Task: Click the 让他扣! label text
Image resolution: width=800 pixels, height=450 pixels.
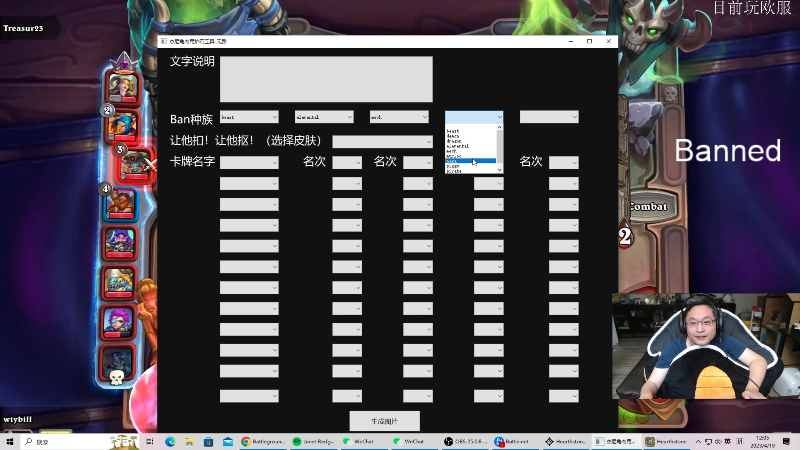Action: [x=189, y=140]
